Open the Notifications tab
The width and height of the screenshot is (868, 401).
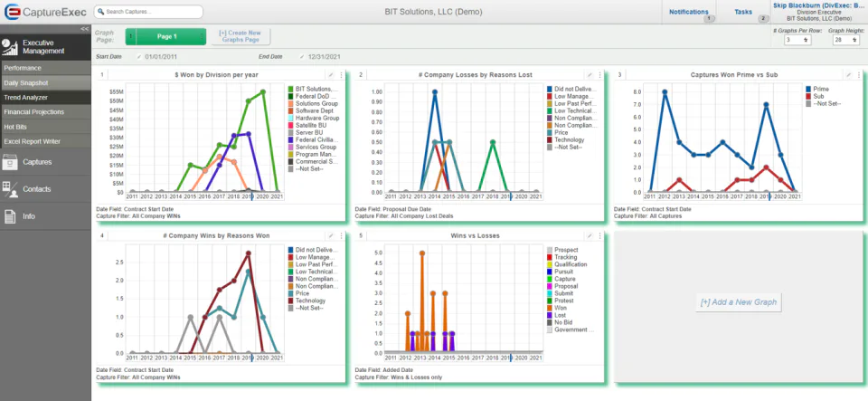(689, 12)
